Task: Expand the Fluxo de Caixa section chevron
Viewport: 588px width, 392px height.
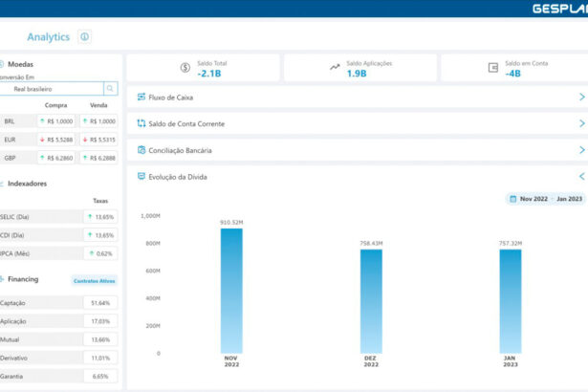Action: tap(581, 97)
